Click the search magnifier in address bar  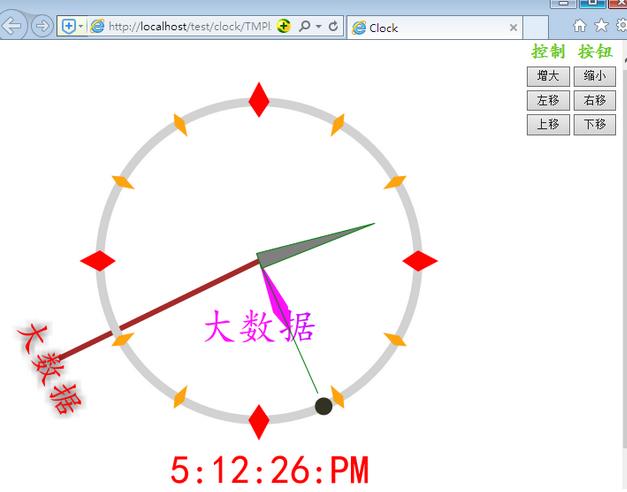[305, 26]
